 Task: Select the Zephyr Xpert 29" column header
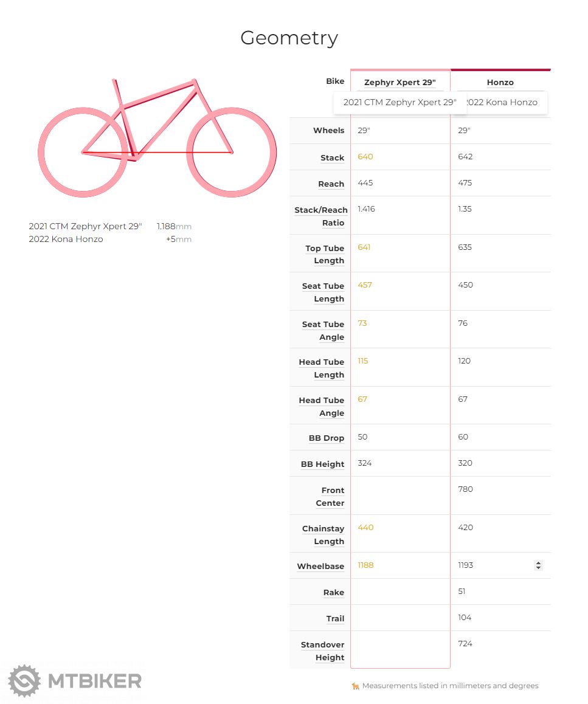(399, 83)
